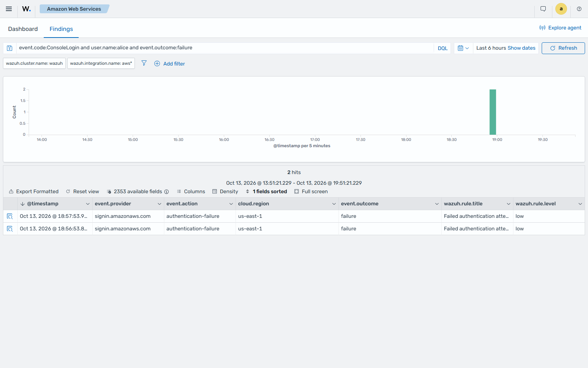Expand cloud.region column header chevron

(334, 204)
